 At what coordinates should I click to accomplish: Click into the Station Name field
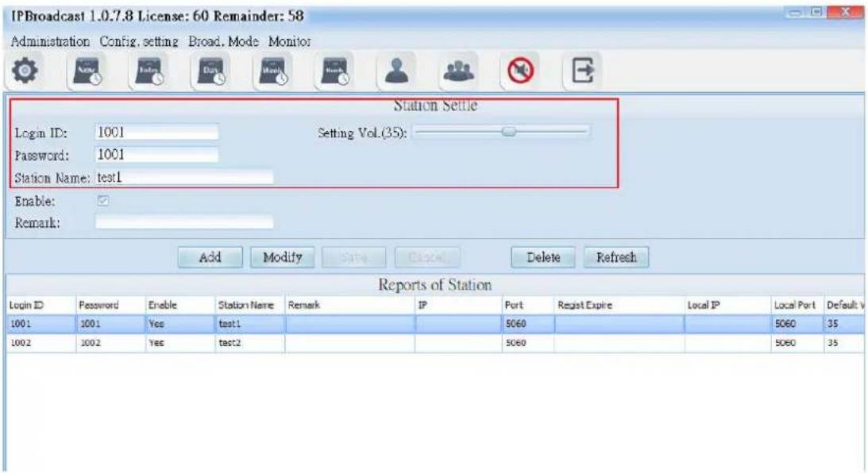[x=184, y=177]
